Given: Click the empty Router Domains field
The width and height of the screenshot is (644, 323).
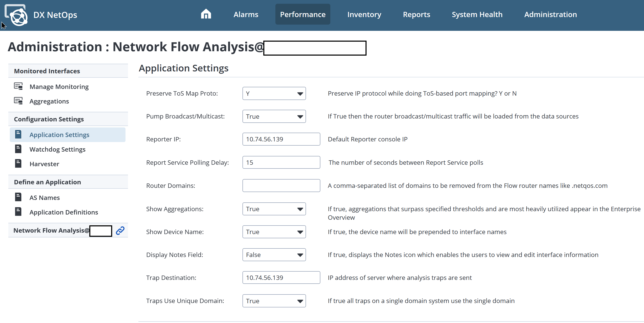Looking at the screenshot, I should pos(281,185).
